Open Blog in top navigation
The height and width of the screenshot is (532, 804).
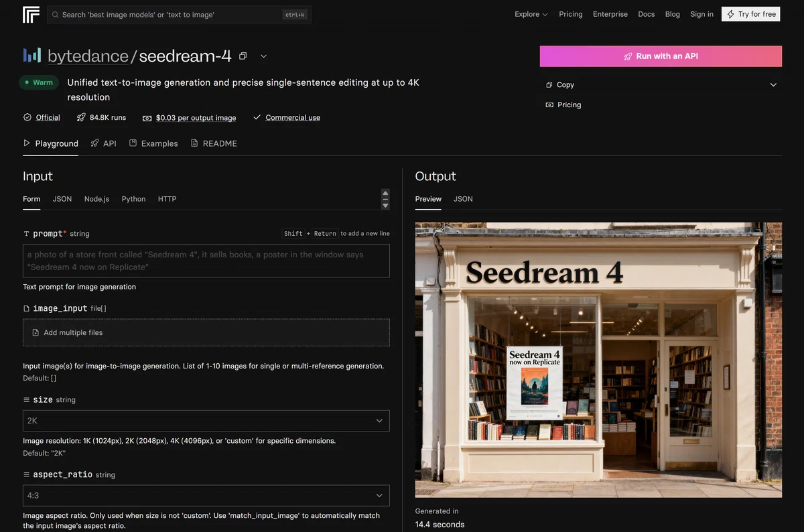(673, 14)
